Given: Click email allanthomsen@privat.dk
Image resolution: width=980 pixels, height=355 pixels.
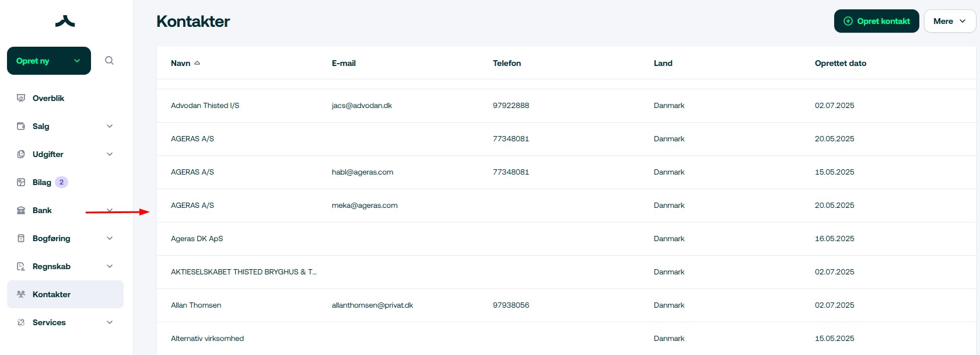Looking at the screenshot, I should coord(372,305).
